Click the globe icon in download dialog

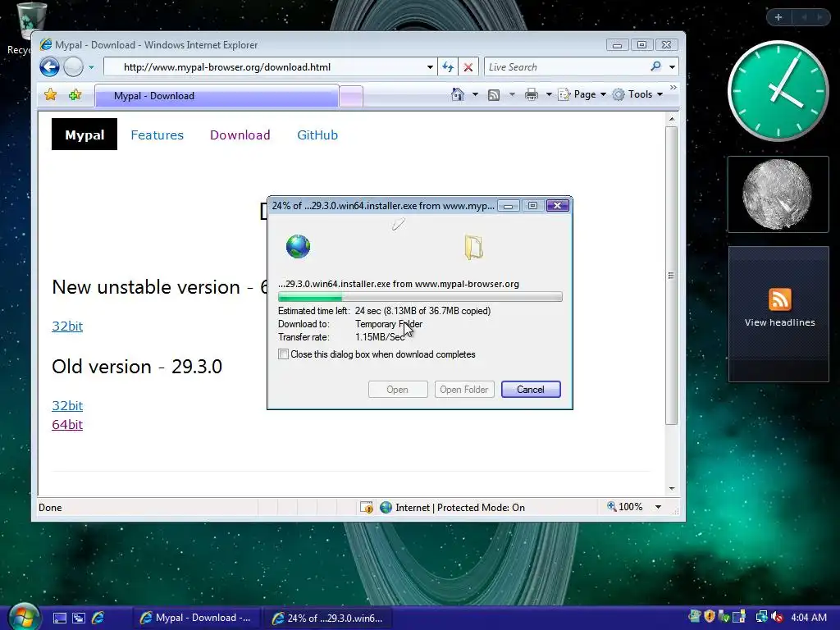[x=298, y=246]
